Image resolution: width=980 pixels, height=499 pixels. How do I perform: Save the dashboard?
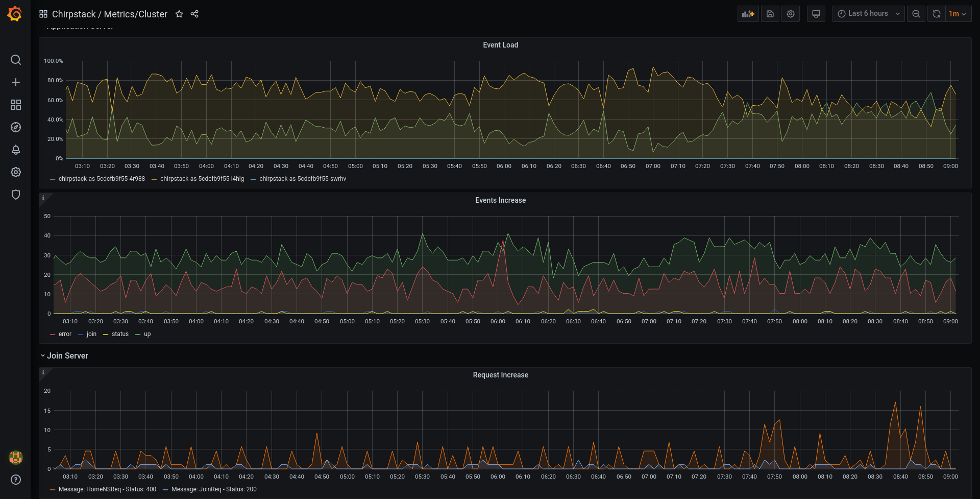pyautogui.click(x=770, y=14)
